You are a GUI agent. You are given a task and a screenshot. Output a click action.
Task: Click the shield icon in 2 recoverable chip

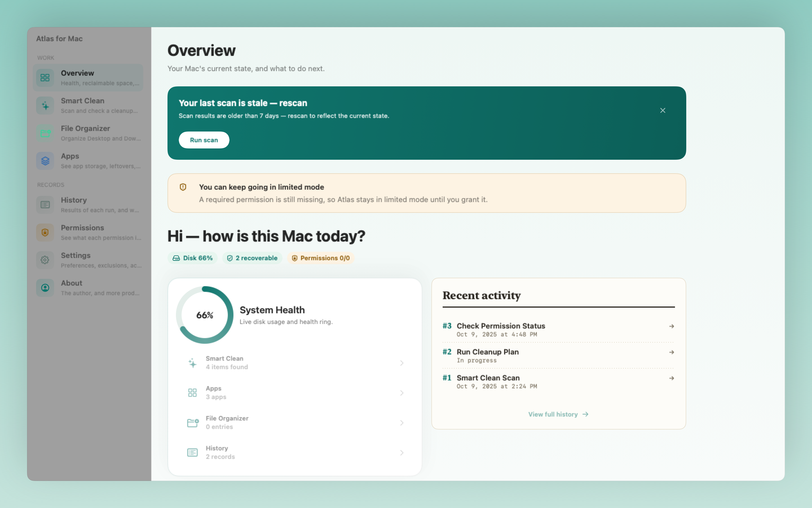click(x=230, y=258)
